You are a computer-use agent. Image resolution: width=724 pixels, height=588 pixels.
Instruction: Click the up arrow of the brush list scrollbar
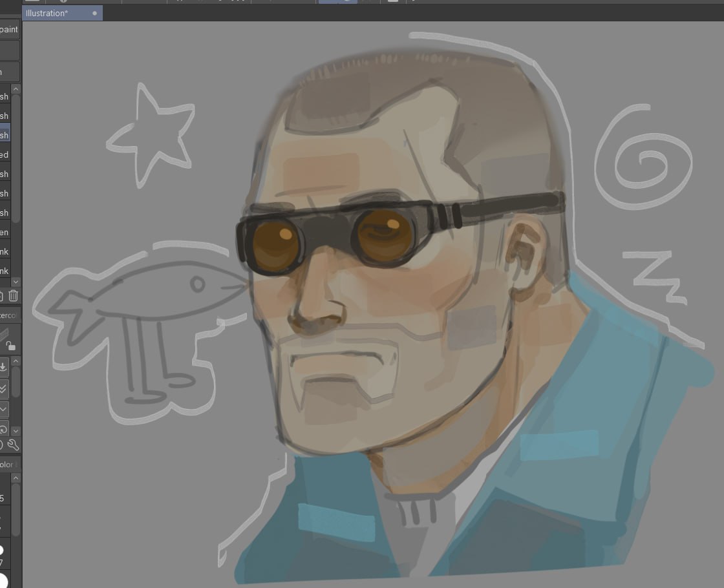pos(16,89)
